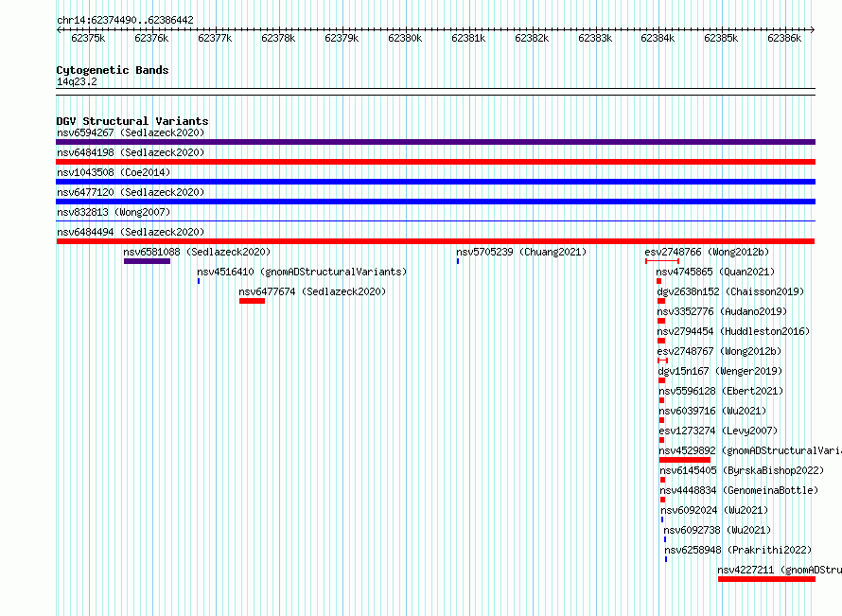
Task: Click the DGV Structural Variants track title
Action: coord(132,121)
